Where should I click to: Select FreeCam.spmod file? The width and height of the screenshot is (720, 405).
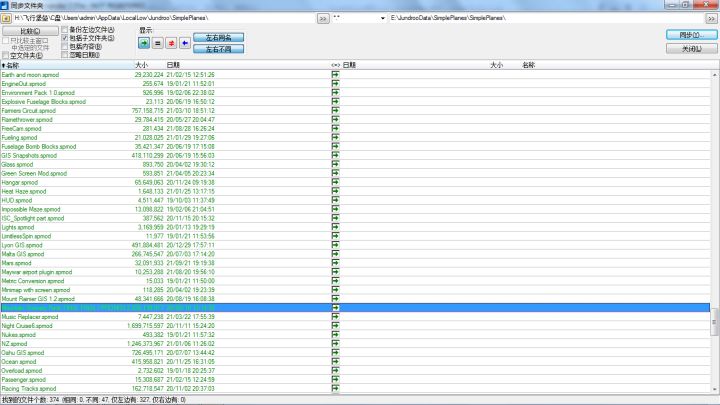(x=22, y=129)
